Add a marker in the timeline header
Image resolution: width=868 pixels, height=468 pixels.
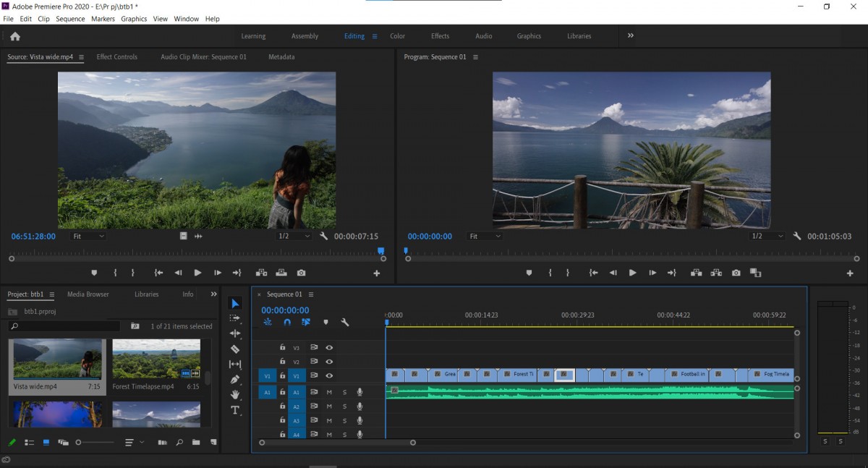click(x=325, y=322)
